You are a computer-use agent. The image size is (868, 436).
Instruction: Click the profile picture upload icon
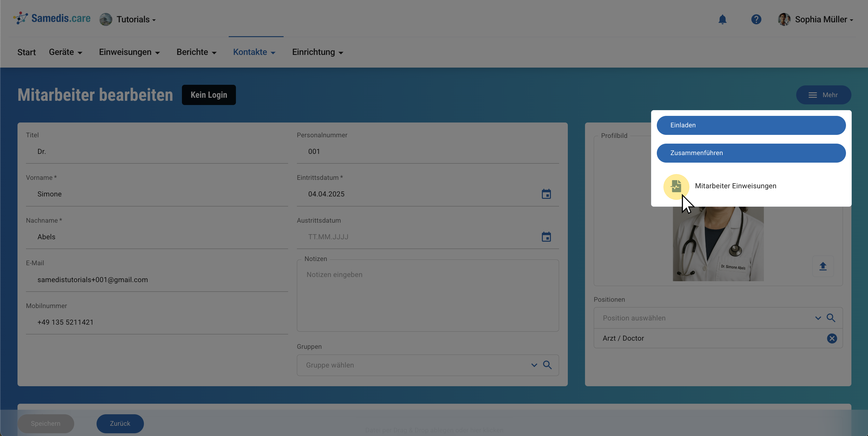(x=822, y=266)
